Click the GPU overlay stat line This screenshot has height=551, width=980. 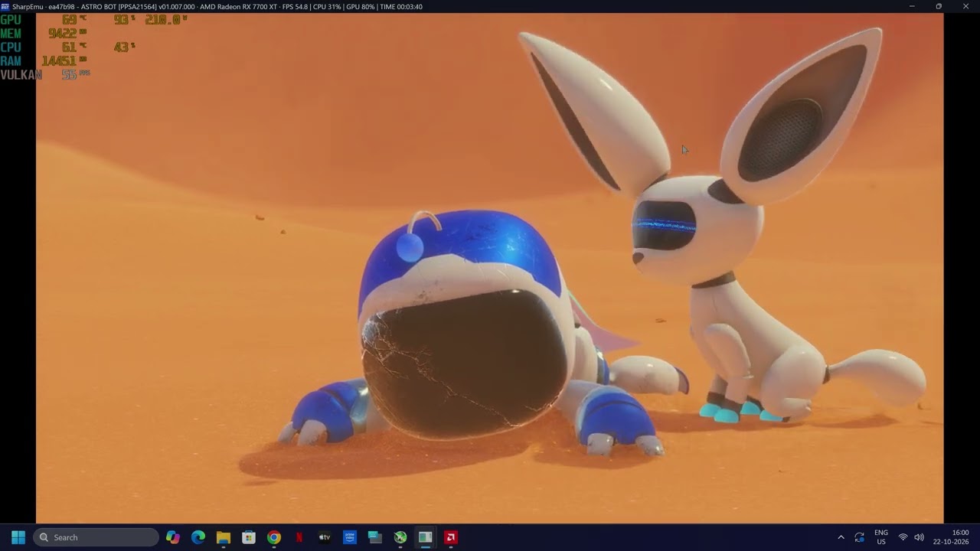(x=93, y=19)
